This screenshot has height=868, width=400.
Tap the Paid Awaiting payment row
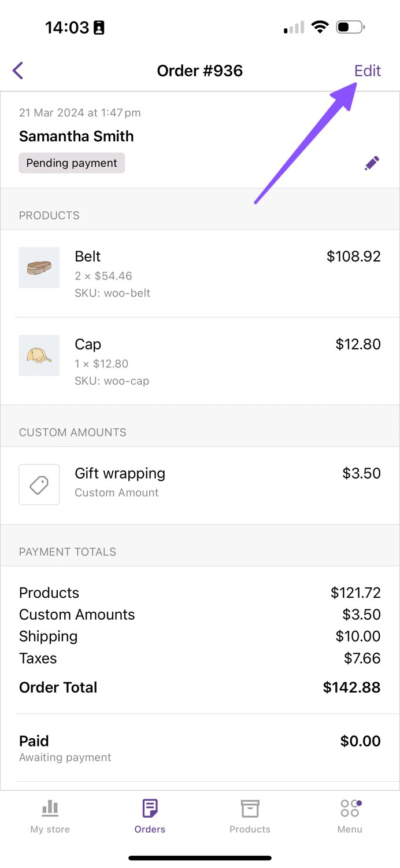point(200,748)
